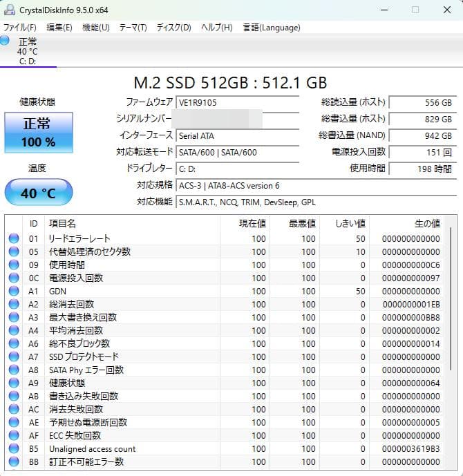Click status orb for A6 総不良ブロック数
This screenshot has width=463, height=476.
(x=14, y=343)
